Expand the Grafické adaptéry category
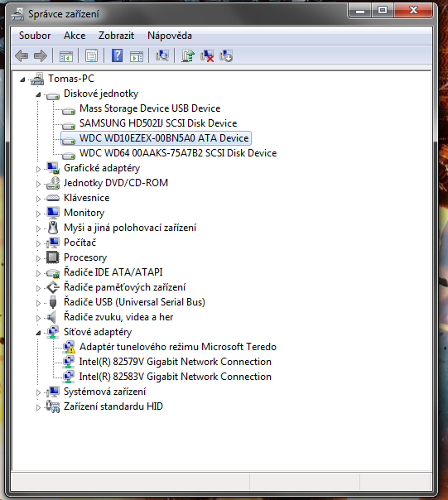The image size is (448, 500). (38, 169)
